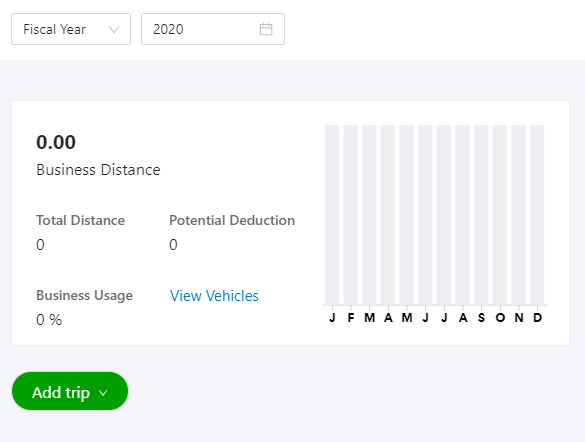585x442 pixels.
Task: Click the Potential Deduction label
Action: click(x=232, y=220)
